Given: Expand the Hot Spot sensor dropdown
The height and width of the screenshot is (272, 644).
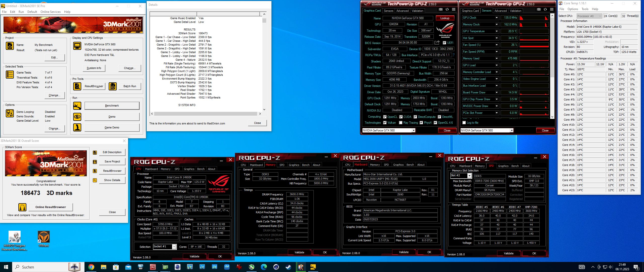Looking at the screenshot, I should tap(497, 38).
